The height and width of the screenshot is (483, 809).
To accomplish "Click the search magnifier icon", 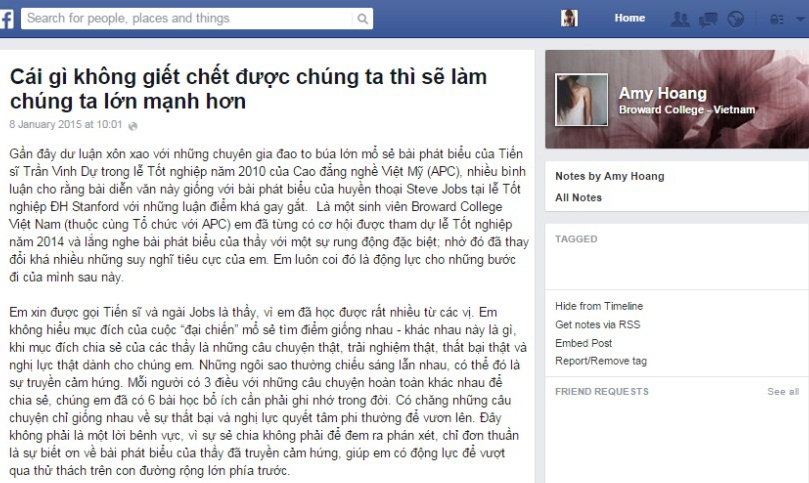I will tap(363, 19).
